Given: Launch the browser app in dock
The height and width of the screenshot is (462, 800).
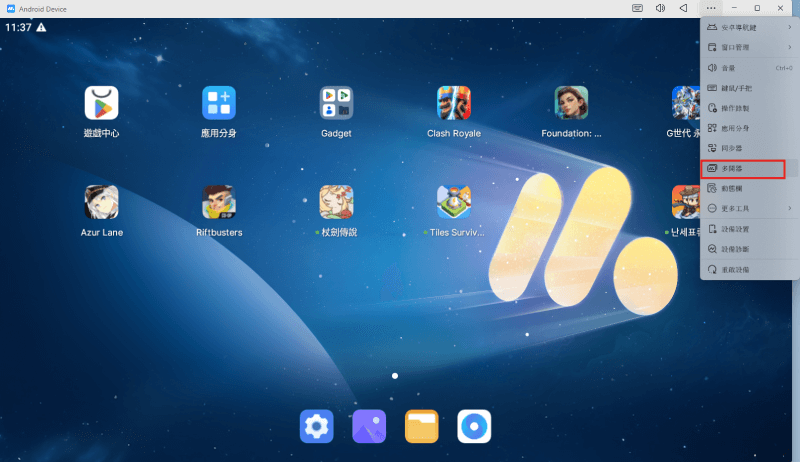Looking at the screenshot, I should point(474,426).
